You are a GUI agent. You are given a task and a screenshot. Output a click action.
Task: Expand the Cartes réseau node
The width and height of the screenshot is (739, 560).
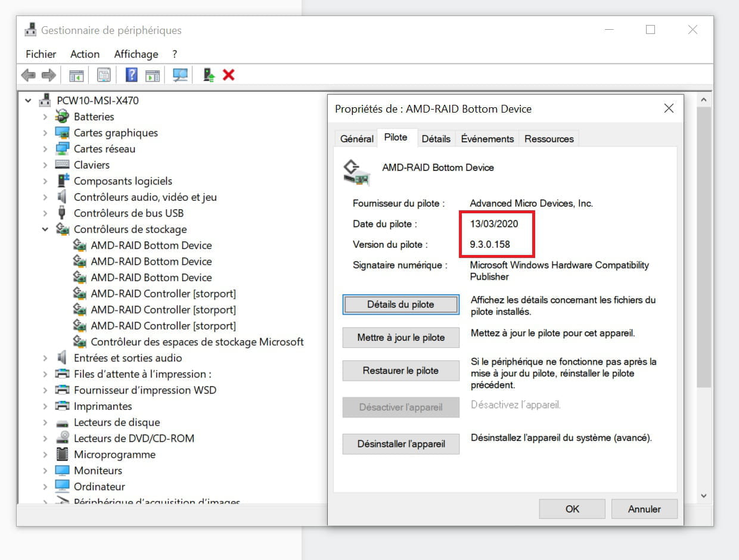pos(45,149)
